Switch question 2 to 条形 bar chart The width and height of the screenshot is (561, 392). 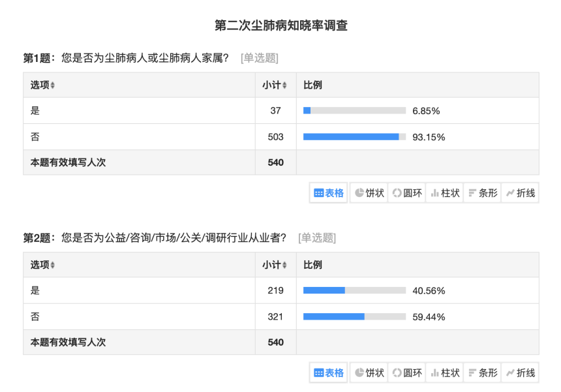click(482, 373)
